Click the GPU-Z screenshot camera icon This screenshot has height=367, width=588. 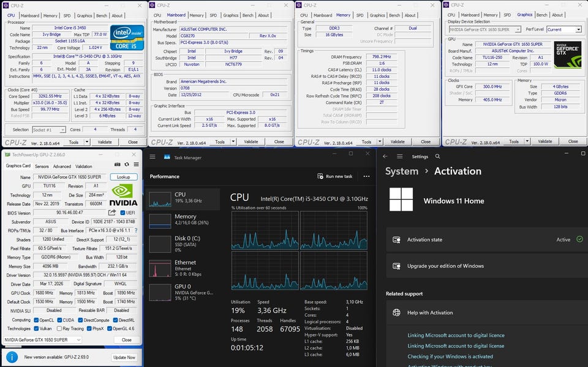(x=118, y=165)
